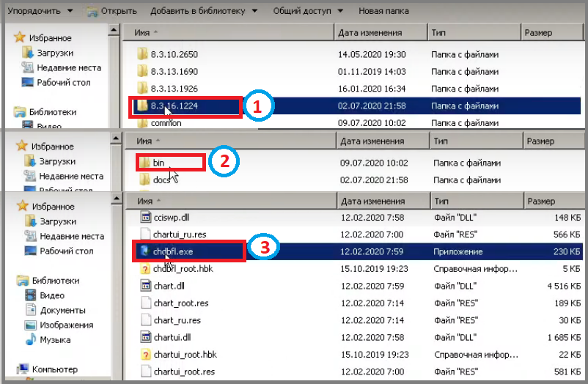The image size is (588, 384).
Task: Create a folder with Новая папка
Action: click(383, 11)
